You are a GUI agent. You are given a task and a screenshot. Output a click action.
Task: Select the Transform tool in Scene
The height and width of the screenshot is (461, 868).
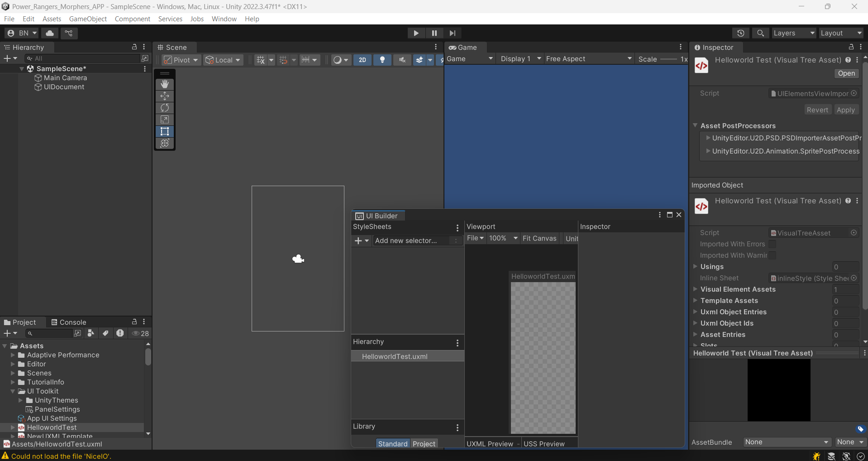pos(165,143)
